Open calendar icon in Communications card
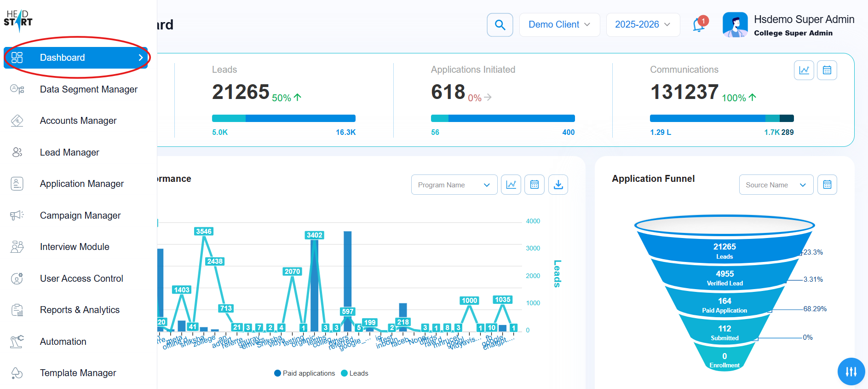Screen dimensions: 868x389 point(827,70)
